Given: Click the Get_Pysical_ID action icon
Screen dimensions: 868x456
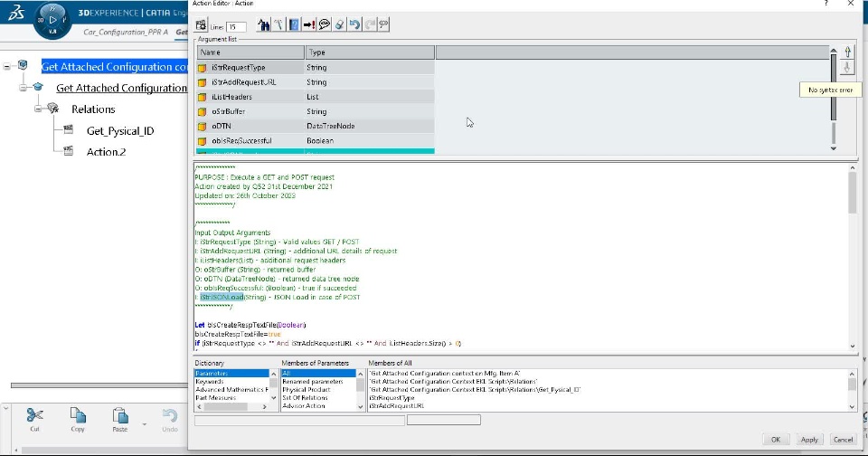Looking at the screenshot, I should [x=68, y=129].
